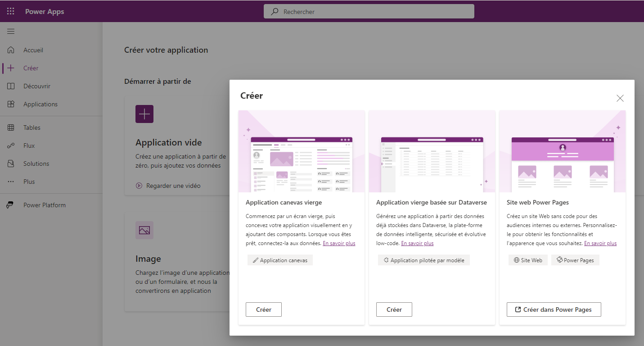Open the Microsoft app launcher waffle icon
This screenshot has width=644, height=346.
[10, 11]
